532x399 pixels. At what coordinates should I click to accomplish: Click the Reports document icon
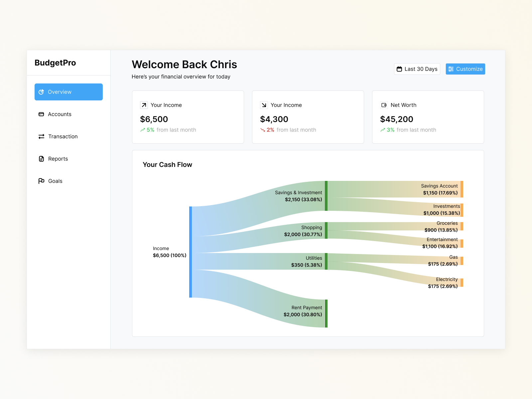click(41, 159)
